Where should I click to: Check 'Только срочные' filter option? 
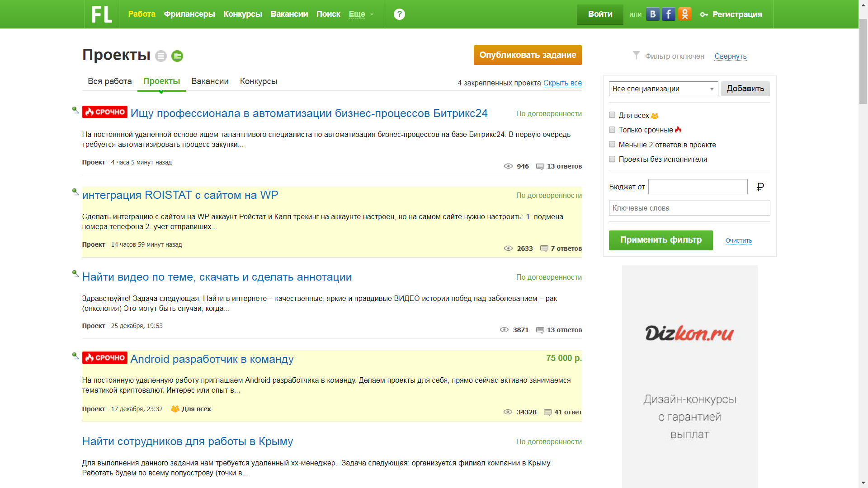[612, 130]
